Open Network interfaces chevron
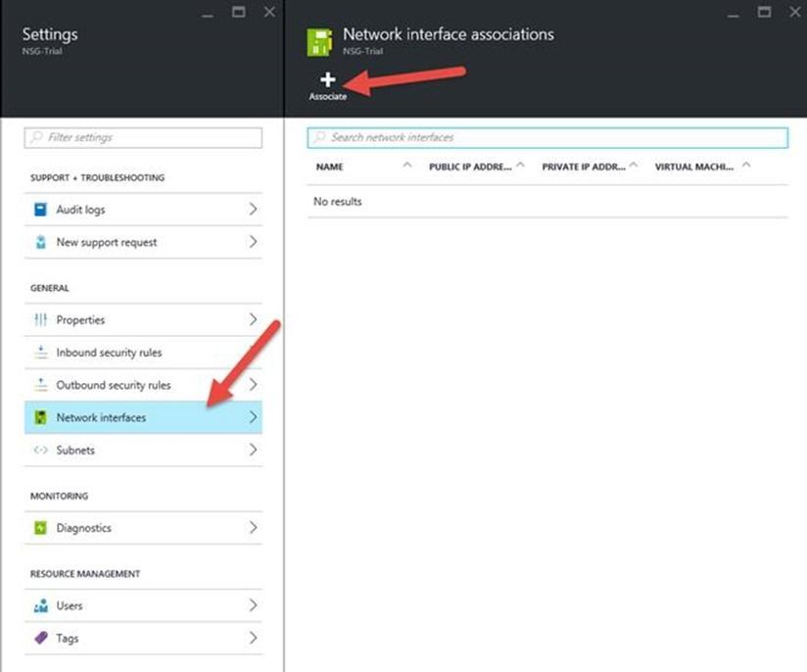This screenshot has width=807, height=672. click(x=253, y=417)
